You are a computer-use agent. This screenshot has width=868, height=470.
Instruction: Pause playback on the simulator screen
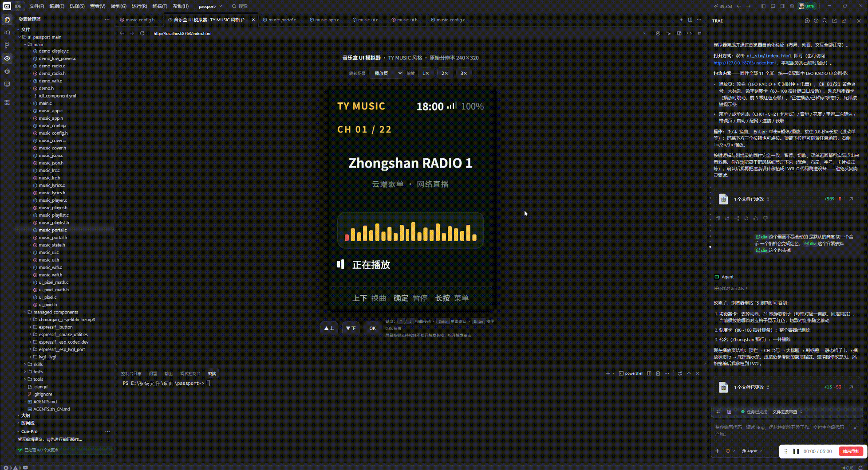341,264
